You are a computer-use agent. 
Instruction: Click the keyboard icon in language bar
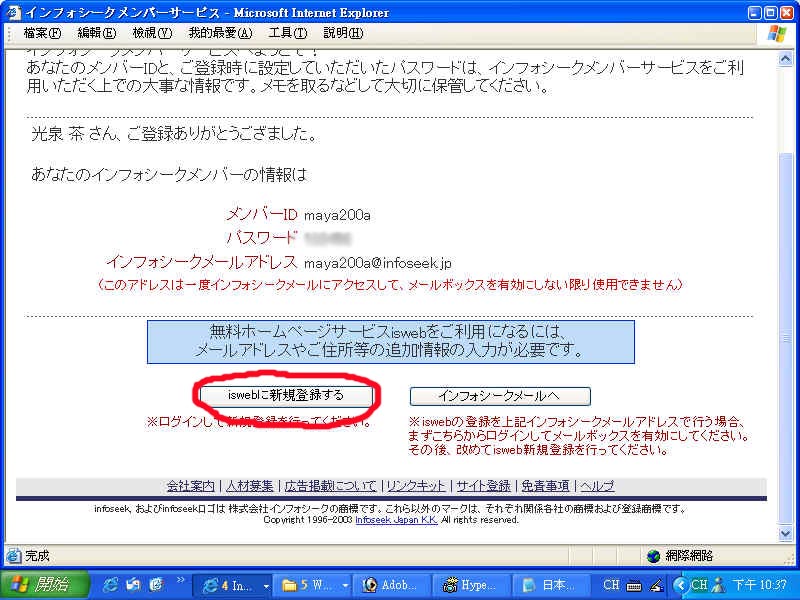click(x=634, y=586)
